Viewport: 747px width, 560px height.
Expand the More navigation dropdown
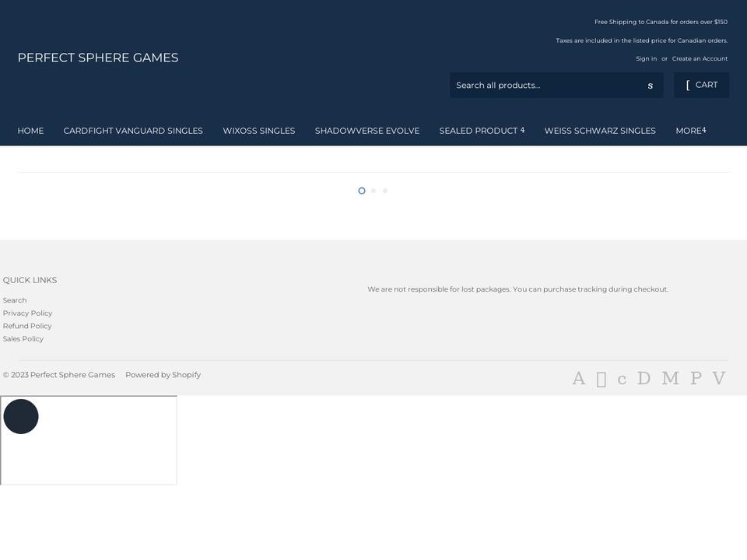tap(690, 131)
